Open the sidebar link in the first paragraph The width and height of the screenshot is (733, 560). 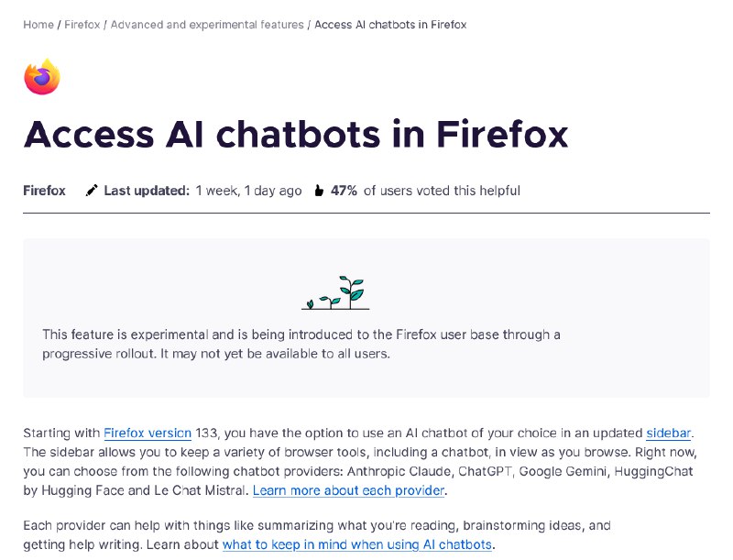coord(668,433)
